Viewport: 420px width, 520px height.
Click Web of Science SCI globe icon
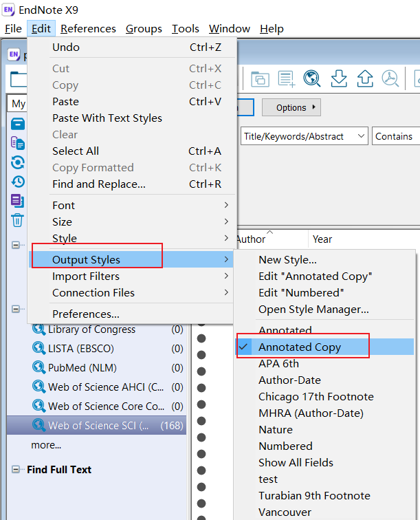pyautogui.click(x=38, y=425)
